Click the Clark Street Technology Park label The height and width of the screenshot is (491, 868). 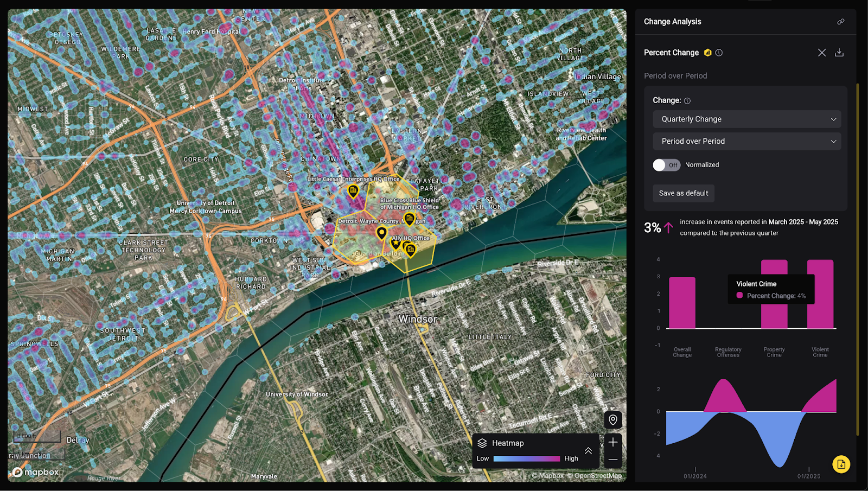click(x=144, y=250)
